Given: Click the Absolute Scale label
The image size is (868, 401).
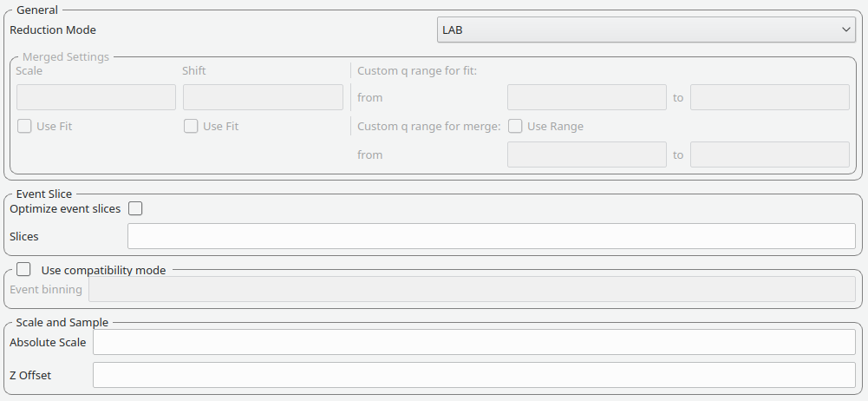Looking at the screenshot, I should tap(48, 342).
